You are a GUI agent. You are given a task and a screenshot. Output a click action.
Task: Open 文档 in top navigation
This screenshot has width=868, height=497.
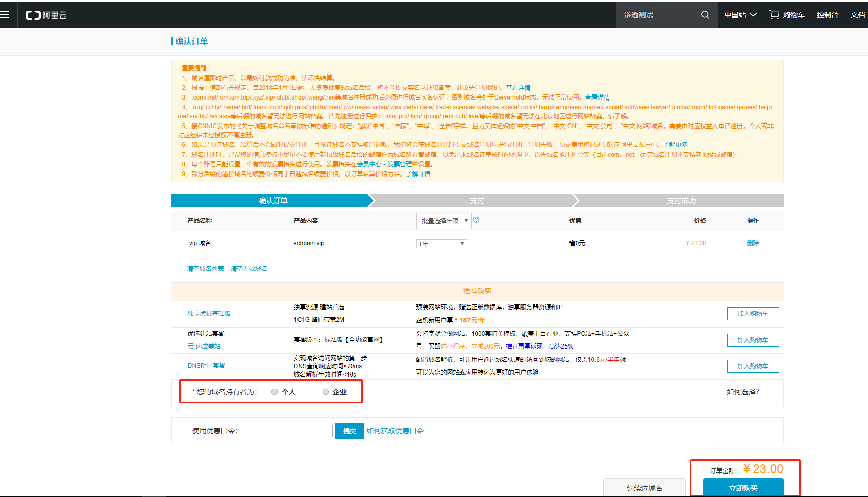pos(857,15)
